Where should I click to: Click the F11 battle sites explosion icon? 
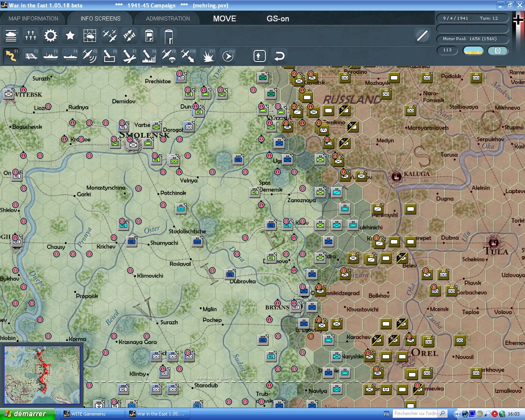[208, 56]
